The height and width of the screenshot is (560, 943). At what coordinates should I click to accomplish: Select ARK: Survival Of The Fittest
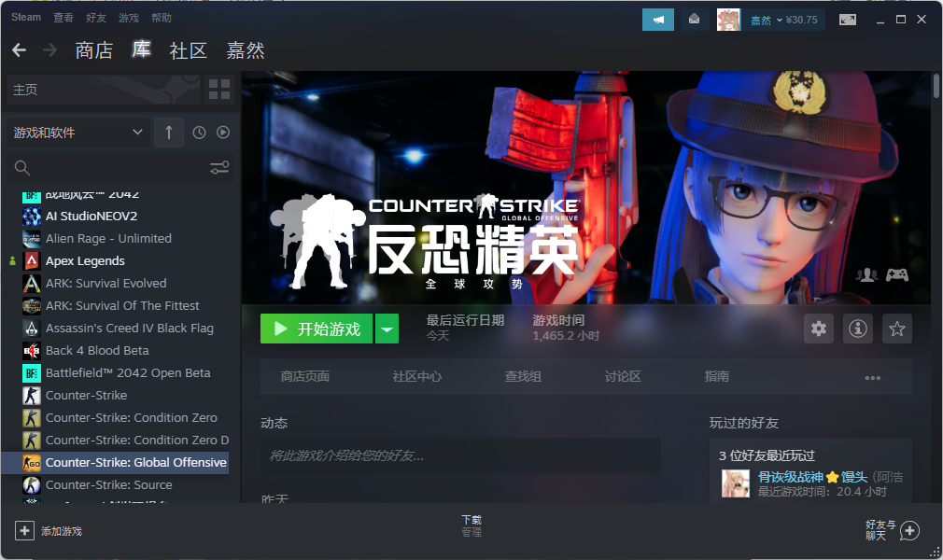122,305
